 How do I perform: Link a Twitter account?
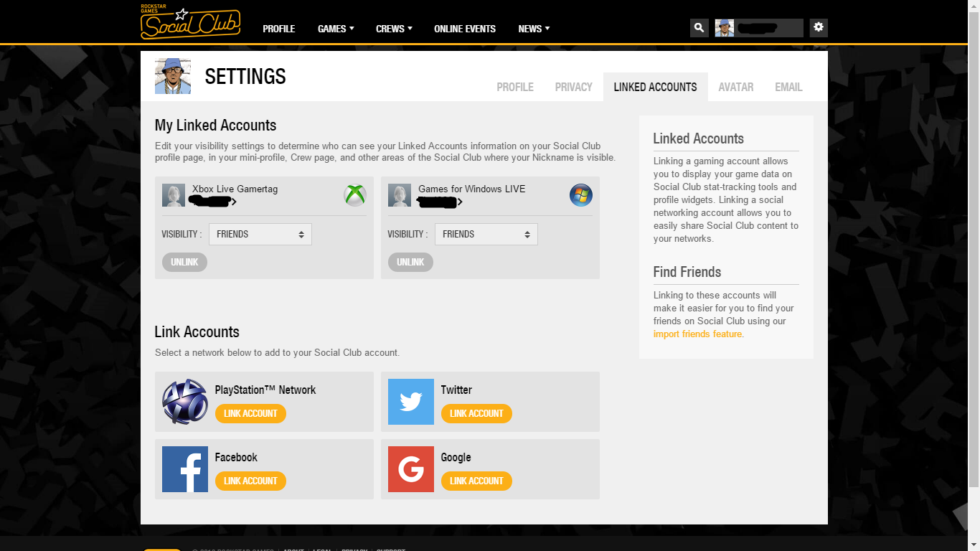pos(476,413)
